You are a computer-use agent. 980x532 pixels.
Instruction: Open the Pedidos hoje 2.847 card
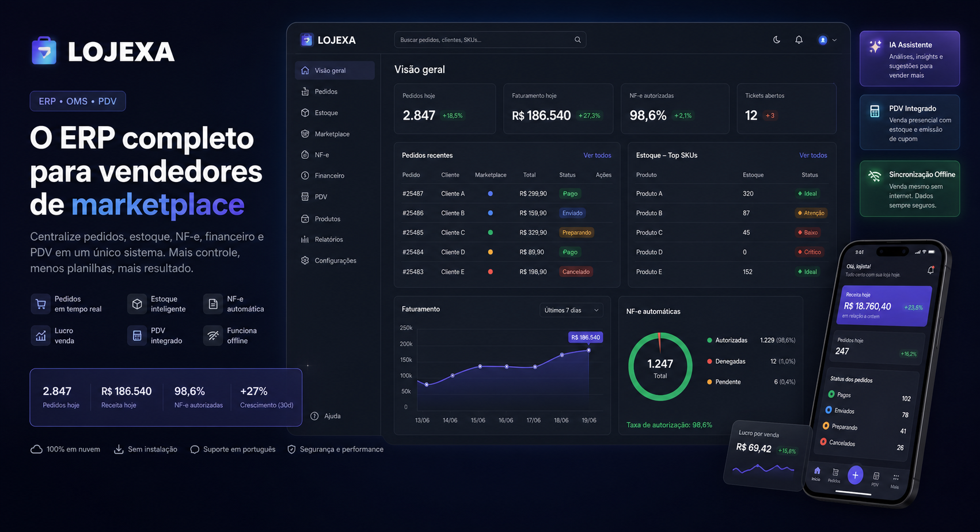coord(445,109)
